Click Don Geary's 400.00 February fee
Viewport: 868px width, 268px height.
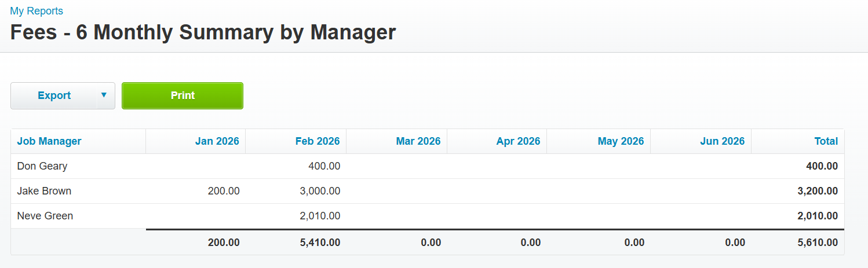[x=324, y=166]
